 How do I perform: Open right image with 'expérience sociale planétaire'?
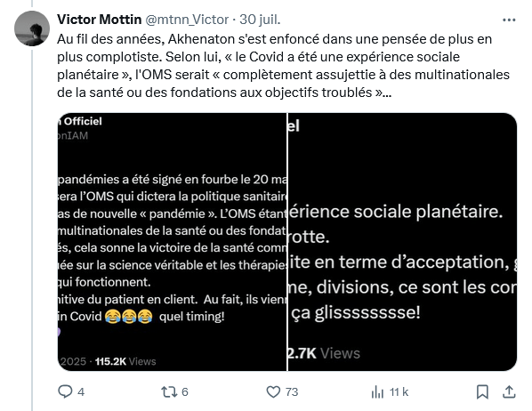[402, 242]
